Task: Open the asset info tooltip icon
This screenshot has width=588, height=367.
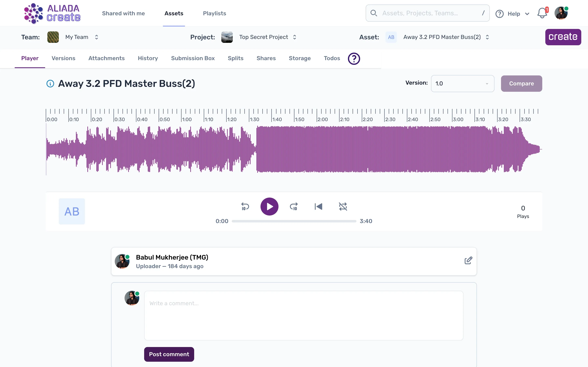Action: click(50, 84)
